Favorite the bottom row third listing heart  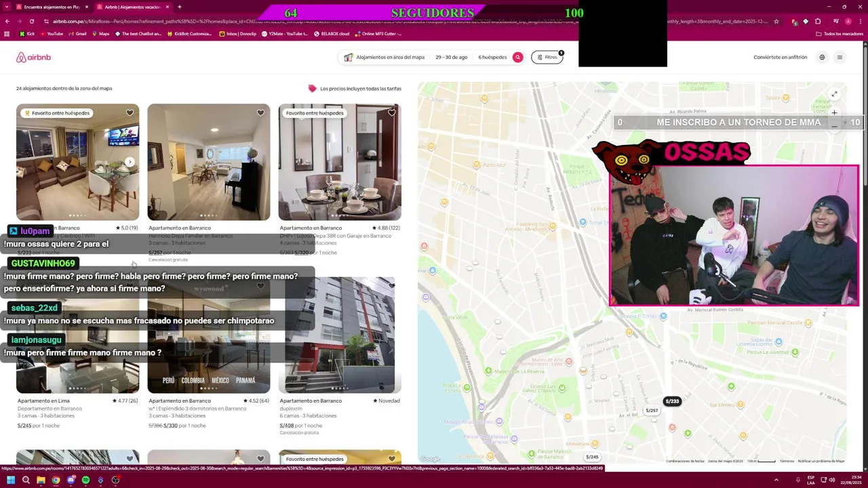click(x=391, y=459)
